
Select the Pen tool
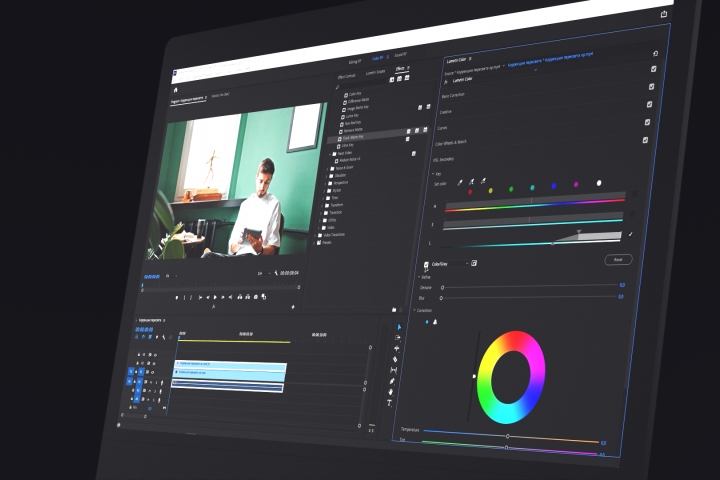[392, 381]
